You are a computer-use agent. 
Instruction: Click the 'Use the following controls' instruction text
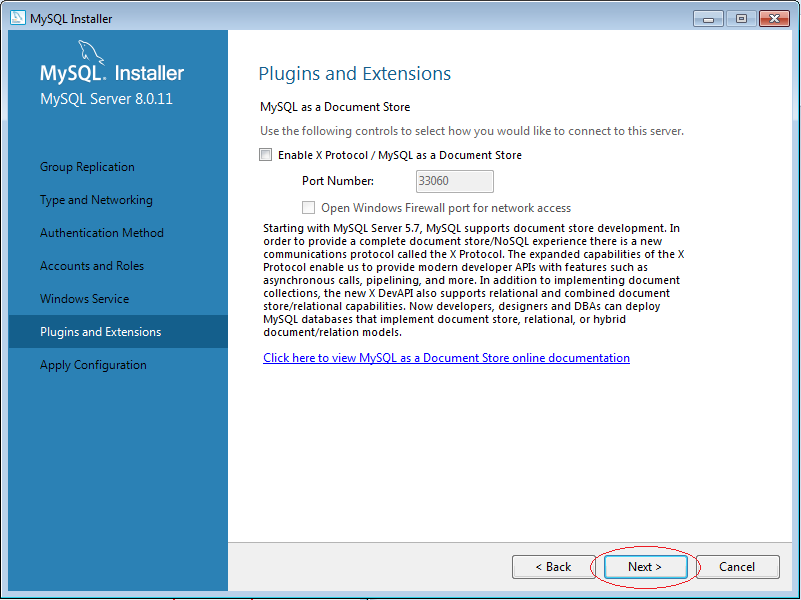[x=472, y=131]
